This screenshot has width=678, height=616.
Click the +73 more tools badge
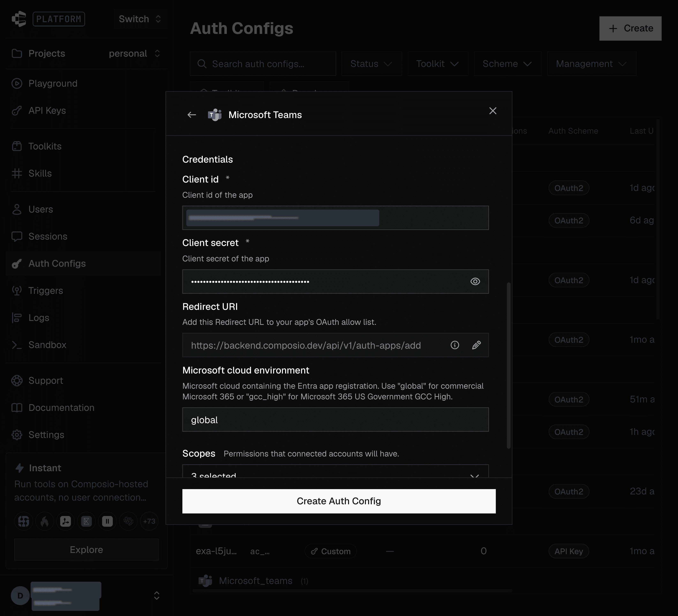click(x=149, y=521)
